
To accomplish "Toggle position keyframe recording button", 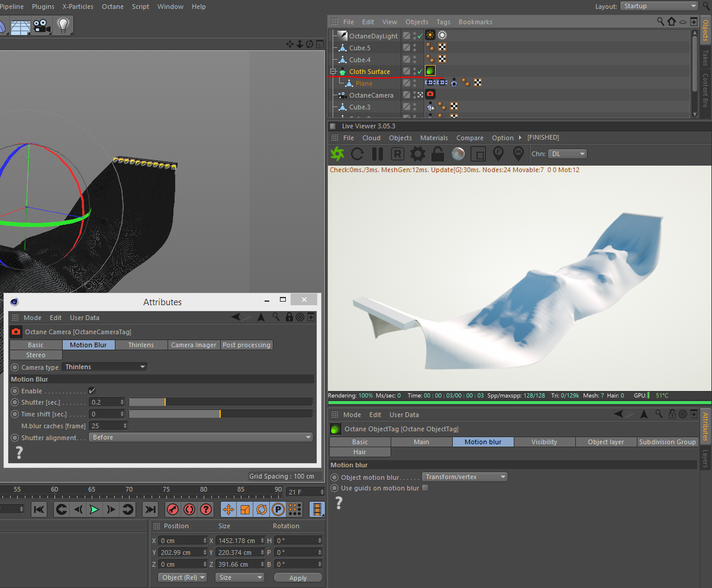I will (x=228, y=509).
